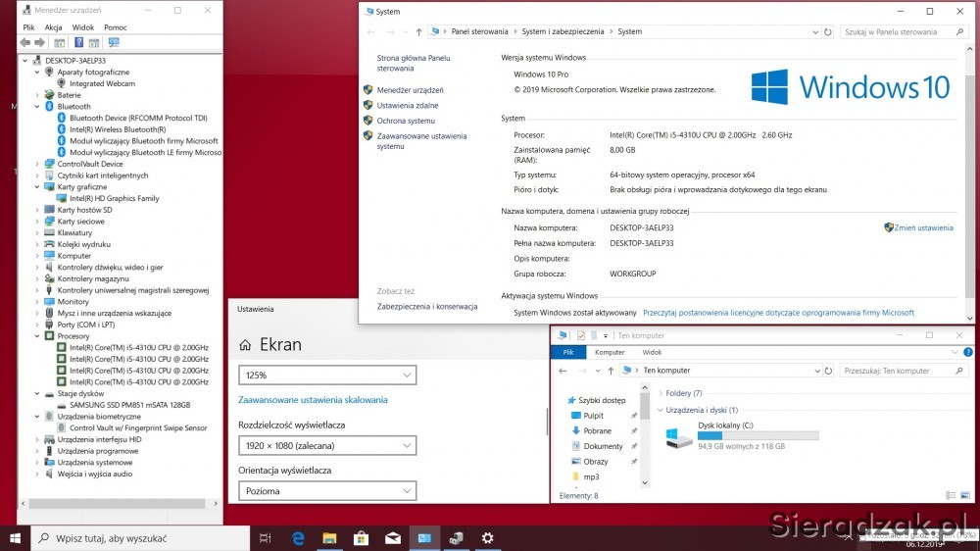The height and width of the screenshot is (551, 980).
Task: Open Ustawienia zdalne link
Action: pyautogui.click(x=408, y=106)
